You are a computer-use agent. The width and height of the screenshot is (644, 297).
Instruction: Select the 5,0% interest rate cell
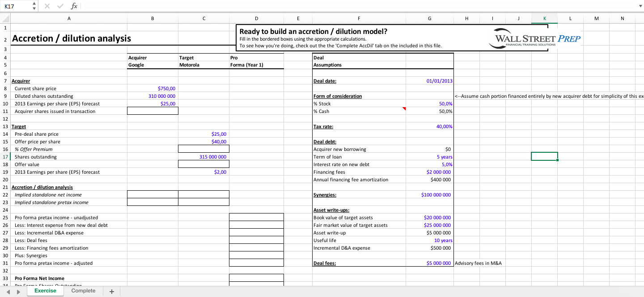pyautogui.click(x=429, y=164)
